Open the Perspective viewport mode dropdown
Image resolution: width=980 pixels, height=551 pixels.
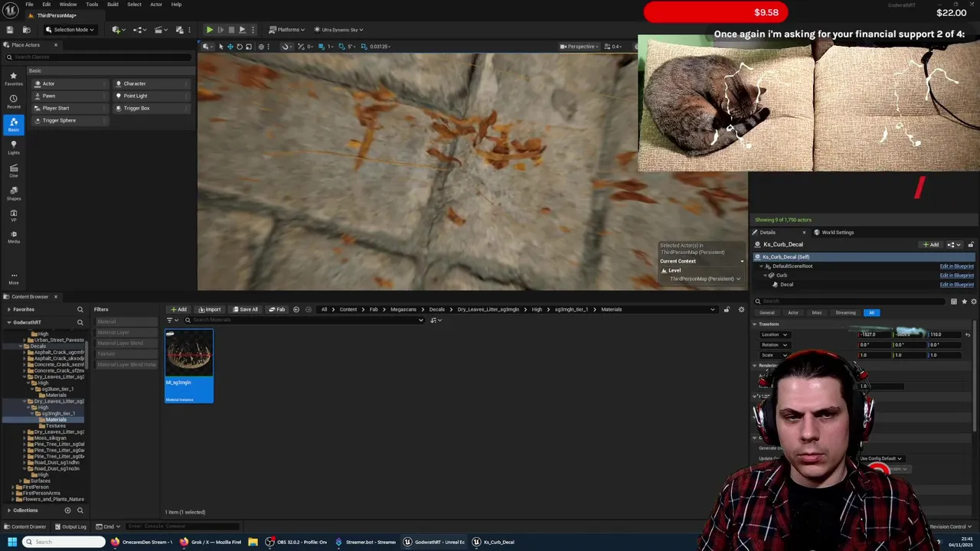(x=579, y=47)
